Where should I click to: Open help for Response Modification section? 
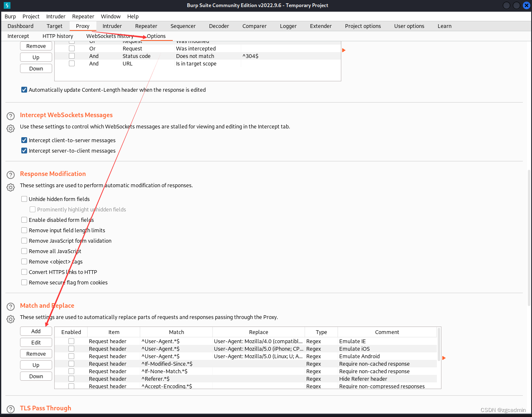(x=11, y=175)
